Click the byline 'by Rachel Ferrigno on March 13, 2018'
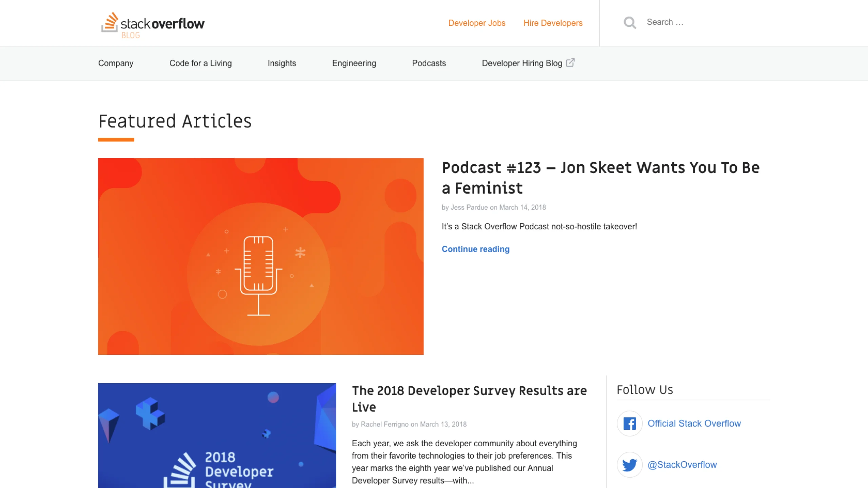Image resolution: width=868 pixels, height=488 pixels. (x=409, y=424)
